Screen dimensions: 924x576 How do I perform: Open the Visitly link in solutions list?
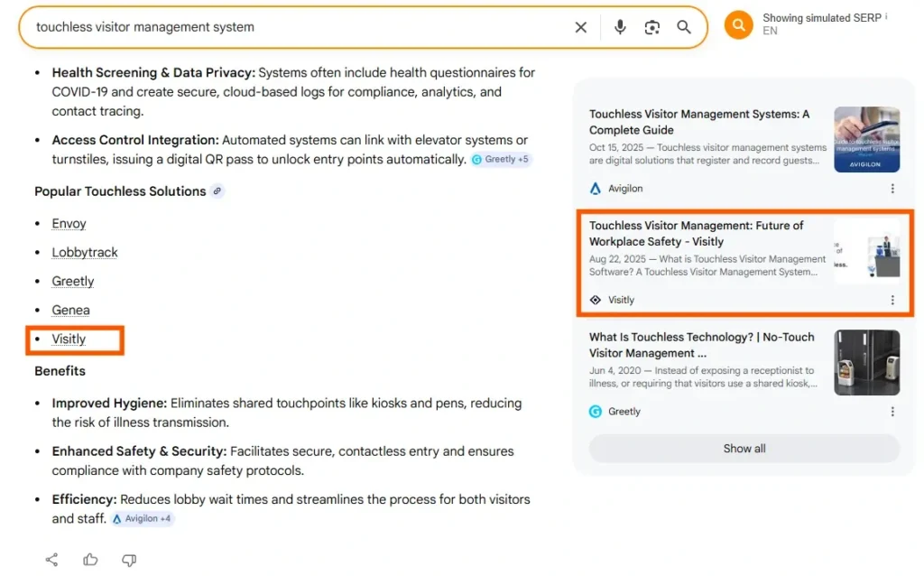69,339
